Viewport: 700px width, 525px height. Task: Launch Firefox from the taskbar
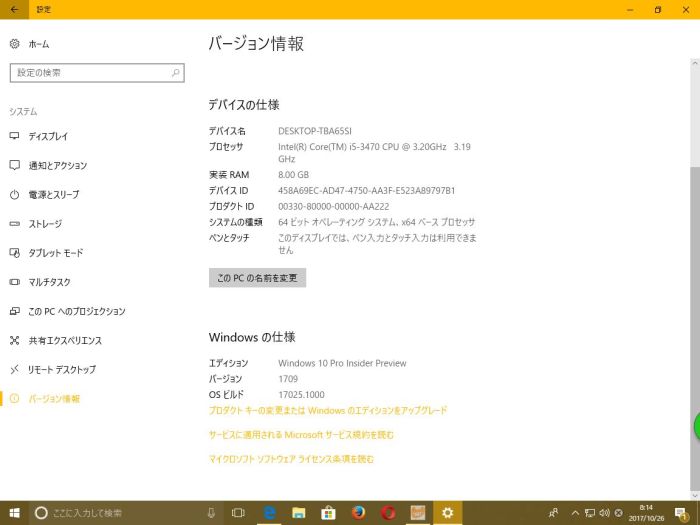pyautogui.click(x=358, y=513)
